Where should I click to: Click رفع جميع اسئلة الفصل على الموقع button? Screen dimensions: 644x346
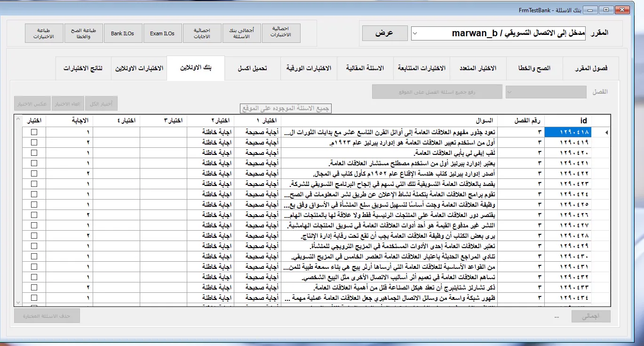point(437,92)
